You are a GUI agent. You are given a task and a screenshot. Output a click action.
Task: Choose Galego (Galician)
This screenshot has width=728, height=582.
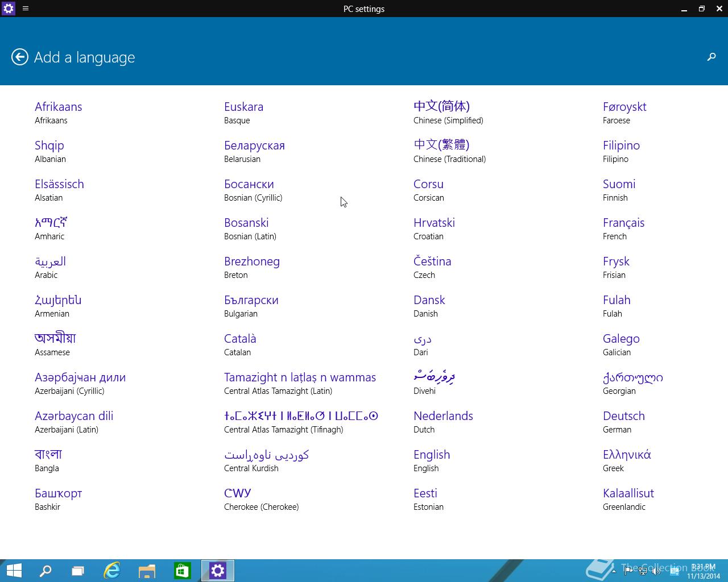pos(621,344)
